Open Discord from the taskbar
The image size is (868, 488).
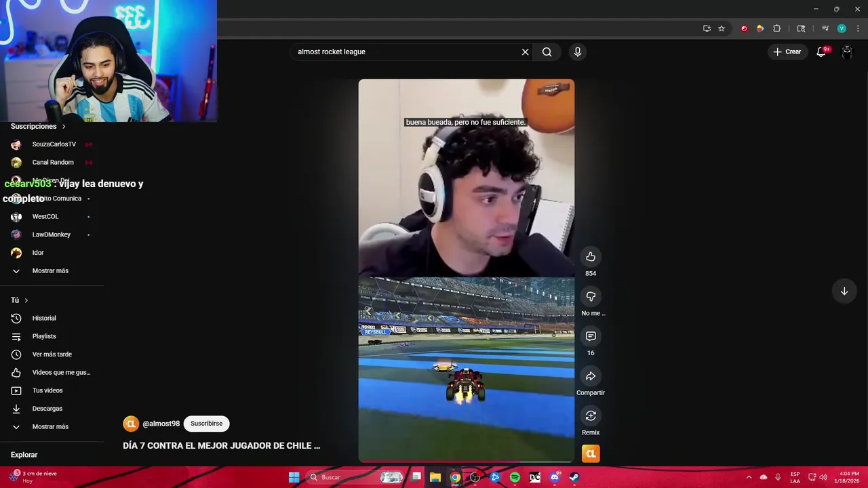(555, 477)
